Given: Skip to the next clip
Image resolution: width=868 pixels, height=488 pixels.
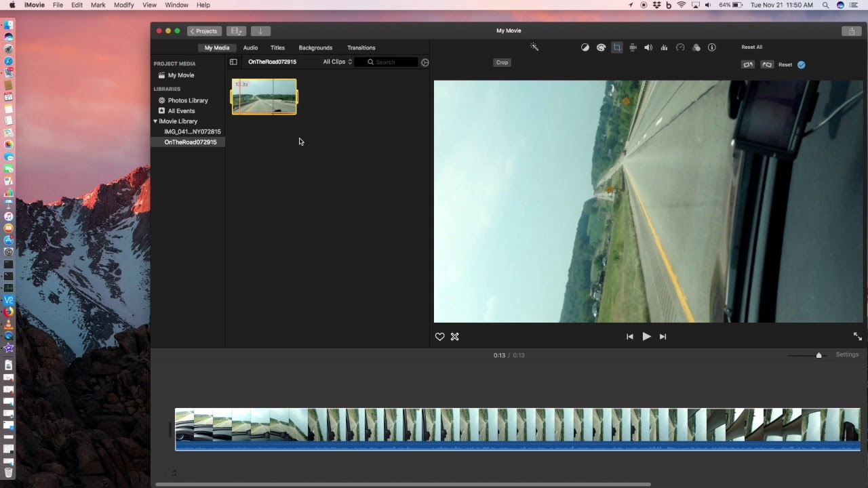Looking at the screenshot, I should 663,337.
